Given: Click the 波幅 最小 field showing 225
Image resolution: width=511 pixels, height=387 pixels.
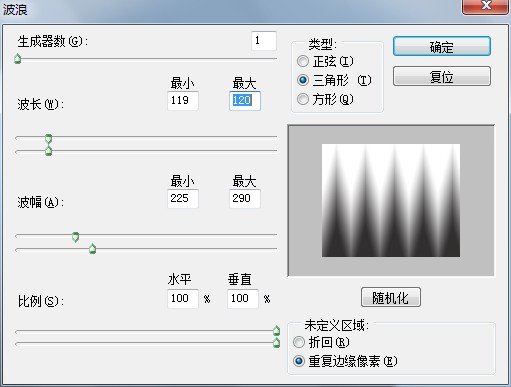Looking at the screenshot, I should (x=183, y=199).
